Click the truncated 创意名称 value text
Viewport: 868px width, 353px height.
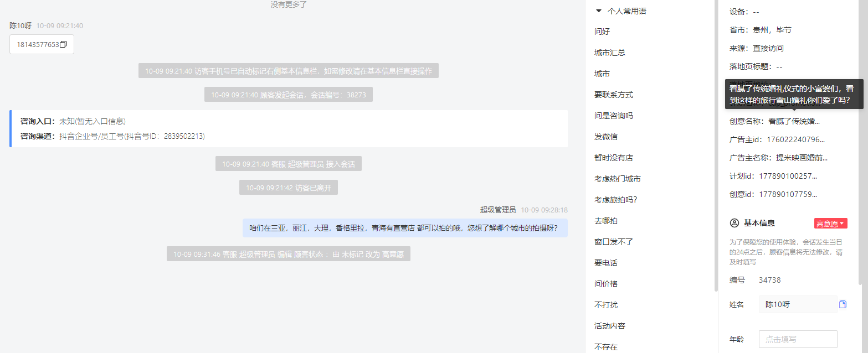794,121
